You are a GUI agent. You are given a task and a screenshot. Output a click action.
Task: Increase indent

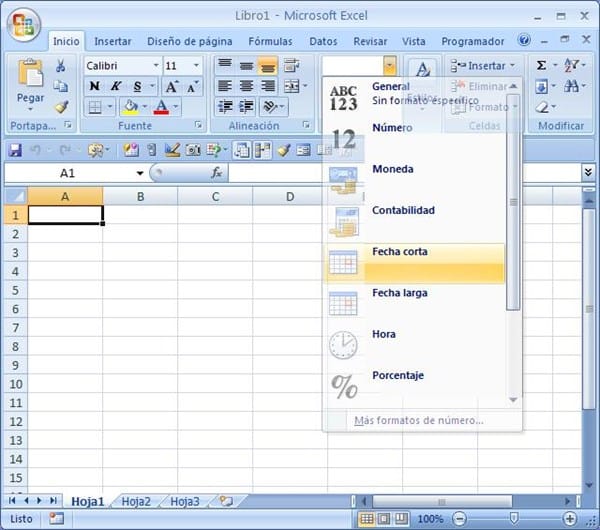[x=246, y=107]
